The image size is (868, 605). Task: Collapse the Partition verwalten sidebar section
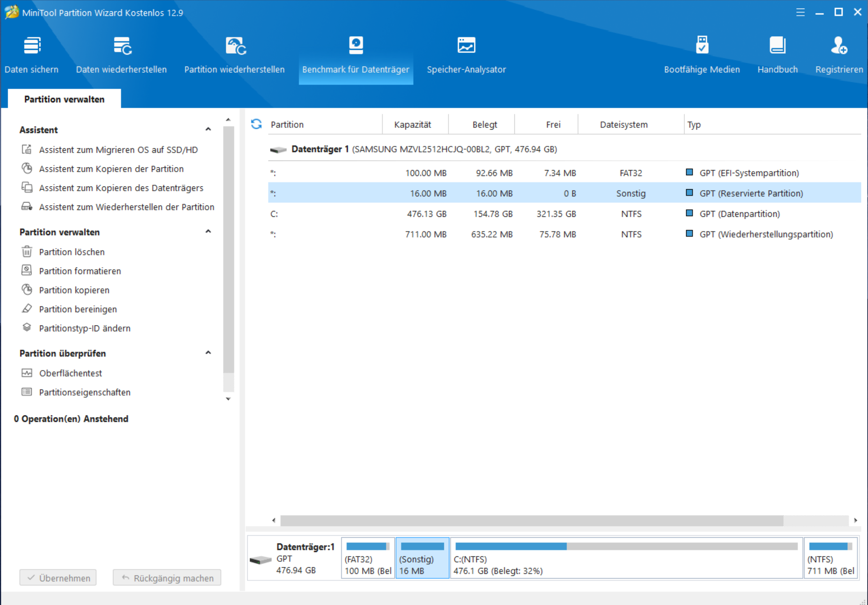pyautogui.click(x=208, y=232)
